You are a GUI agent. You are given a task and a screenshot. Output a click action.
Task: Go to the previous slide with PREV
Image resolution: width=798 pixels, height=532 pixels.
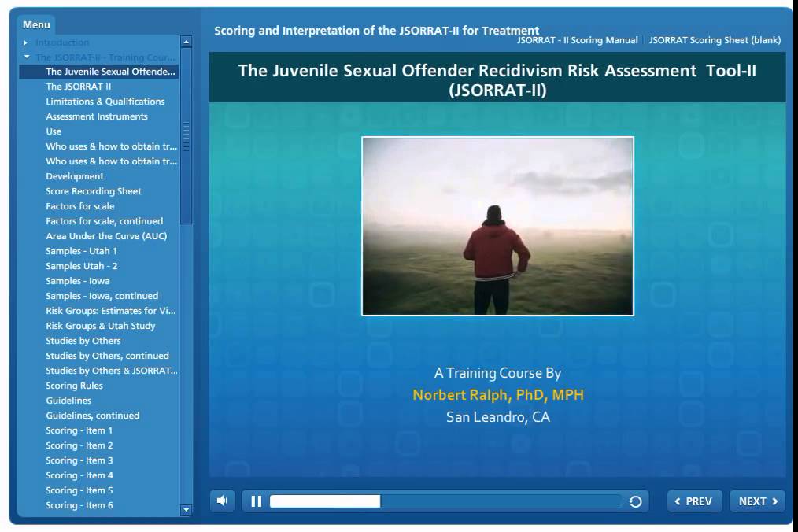[x=693, y=501]
